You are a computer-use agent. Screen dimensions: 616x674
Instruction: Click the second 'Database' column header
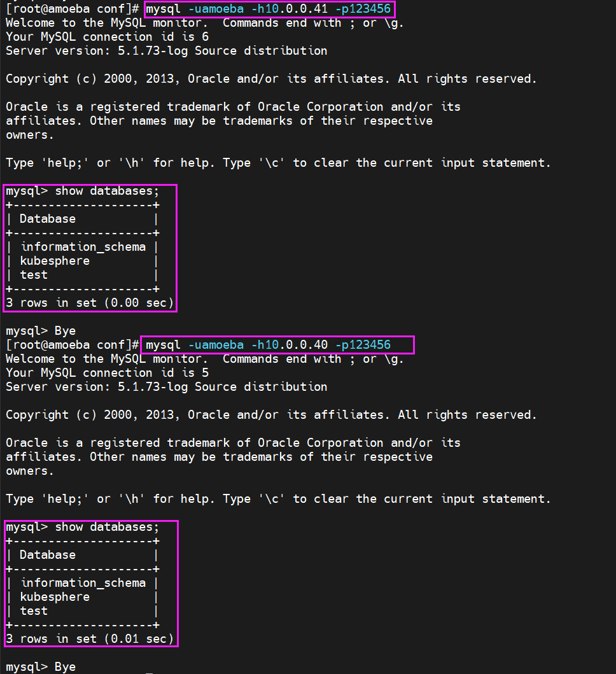48,555
